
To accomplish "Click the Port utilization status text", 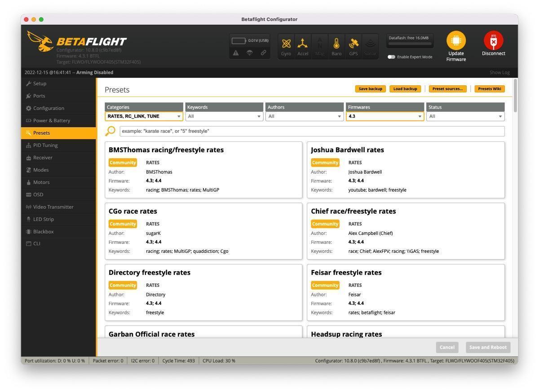I will [54, 361].
